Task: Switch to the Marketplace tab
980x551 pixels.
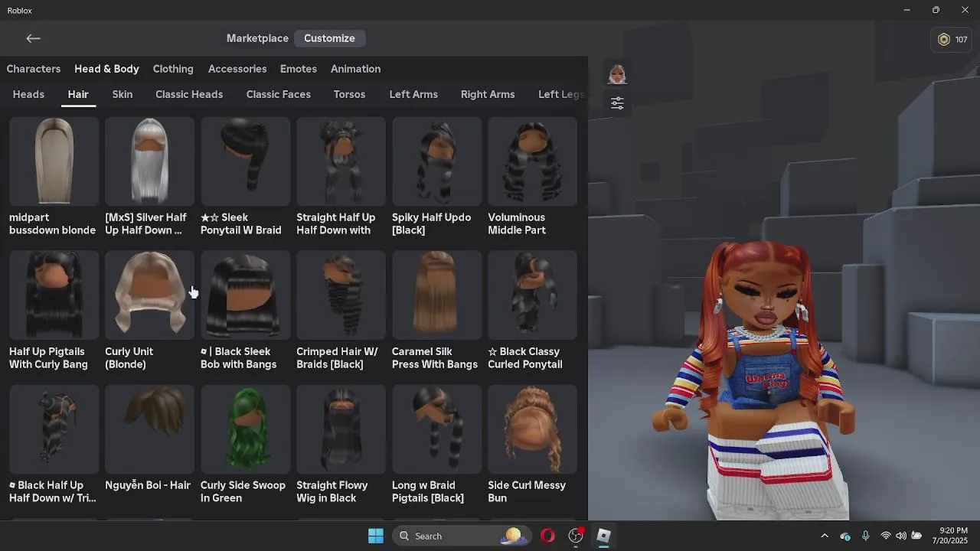Action: tap(257, 38)
